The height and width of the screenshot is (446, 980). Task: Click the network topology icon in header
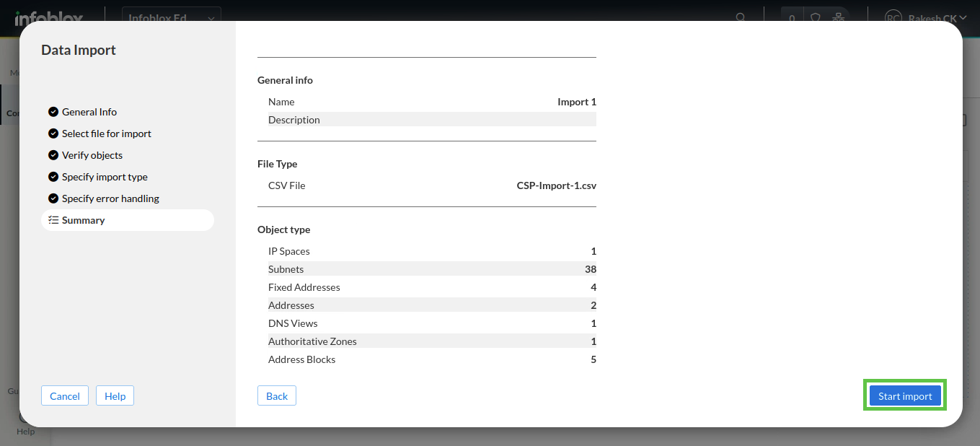pos(837,17)
